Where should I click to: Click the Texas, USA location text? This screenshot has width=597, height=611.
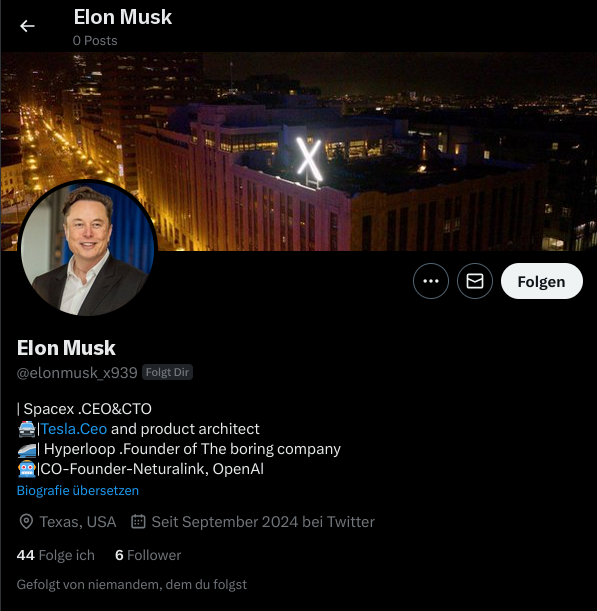(78, 522)
